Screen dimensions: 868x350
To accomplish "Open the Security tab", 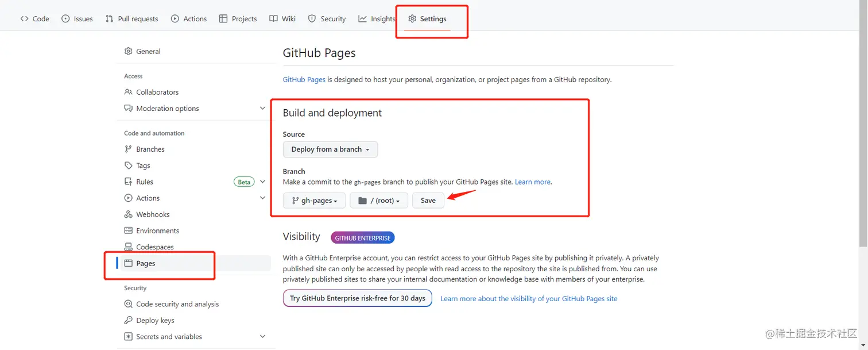I will [x=327, y=18].
